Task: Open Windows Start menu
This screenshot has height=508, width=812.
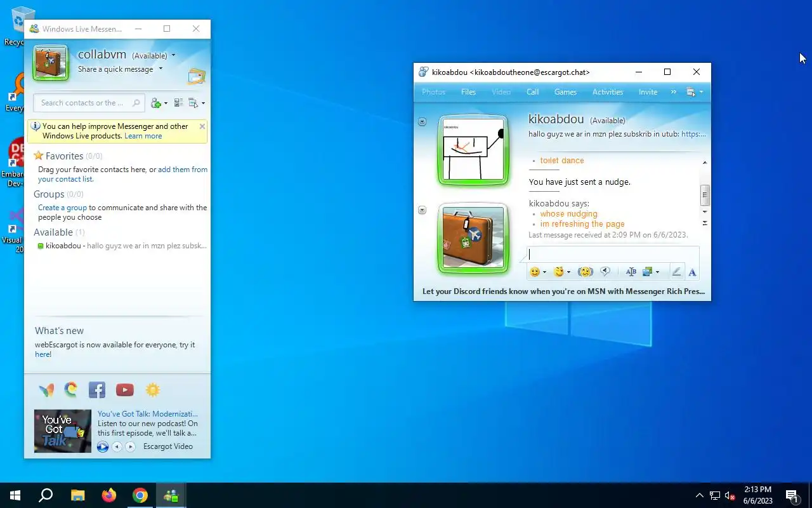Action: (15, 495)
